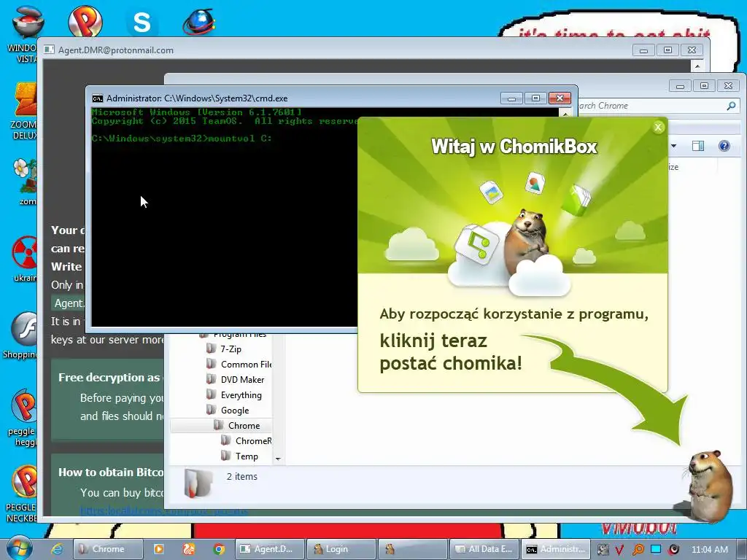Click the ransom note scroll up arrow
Viewport: 747px width, 560px height.
coord(697,66)
